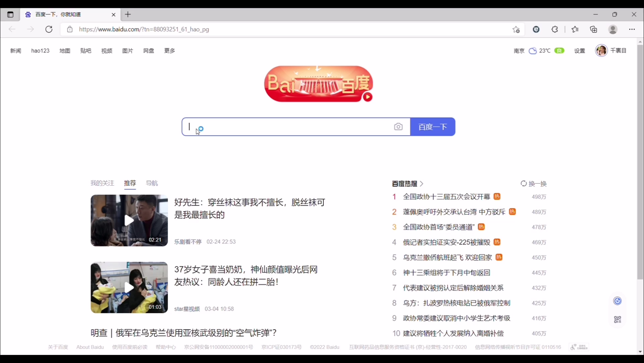Switch to the 我的关注 tab
644x363 pixels.
click(x=103, y=183)
